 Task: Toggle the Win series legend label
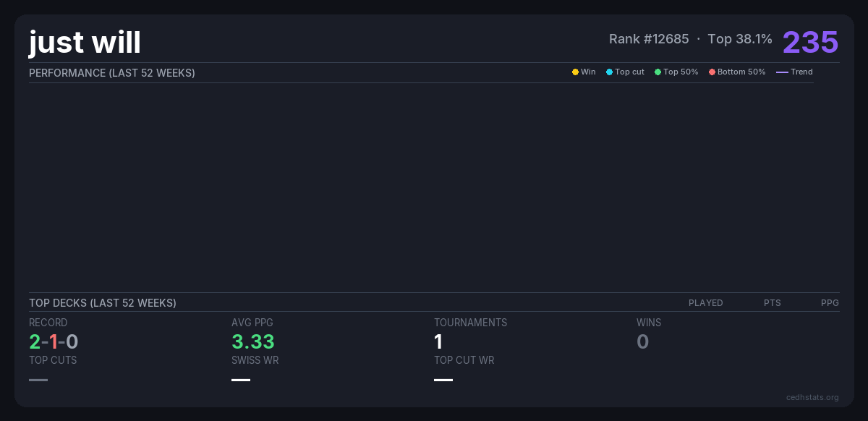pos(588,72)
